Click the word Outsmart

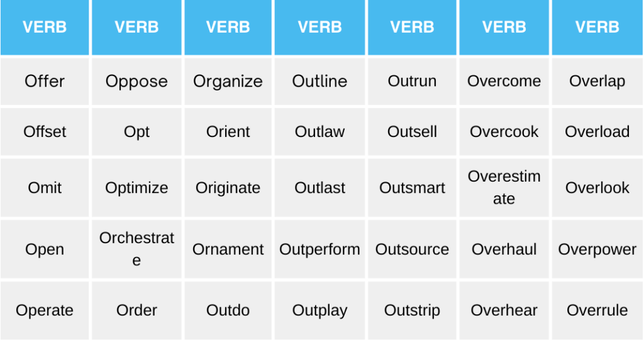point(412,187)
